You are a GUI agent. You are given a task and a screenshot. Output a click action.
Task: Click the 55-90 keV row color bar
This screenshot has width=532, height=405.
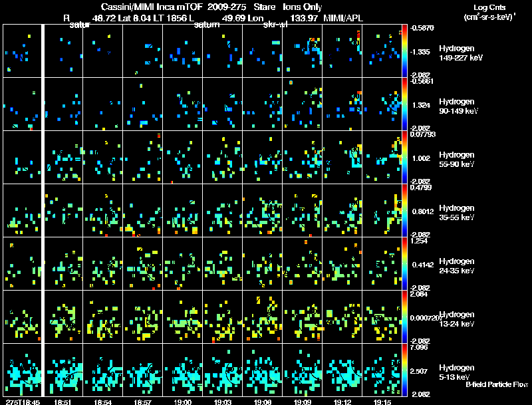click(404, 158)
